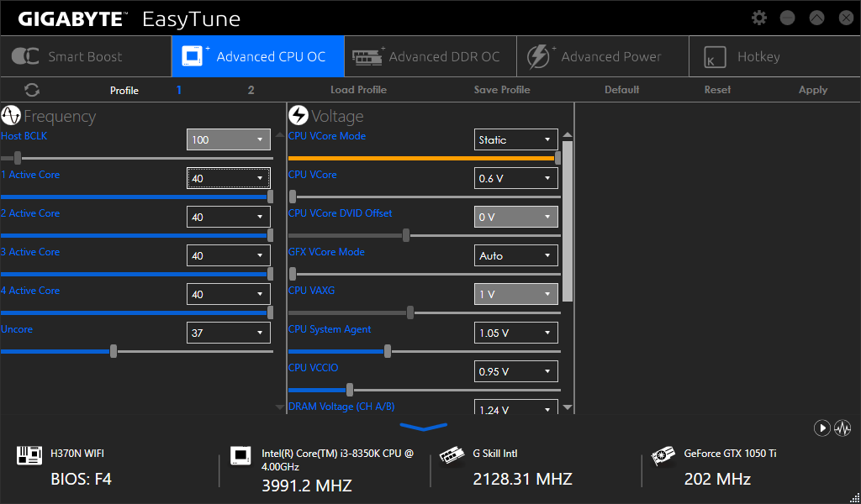The width and height of the screenshot is (861, 504).
Task: Open the Hotkey tab
Action: click(x=774, y=56)
